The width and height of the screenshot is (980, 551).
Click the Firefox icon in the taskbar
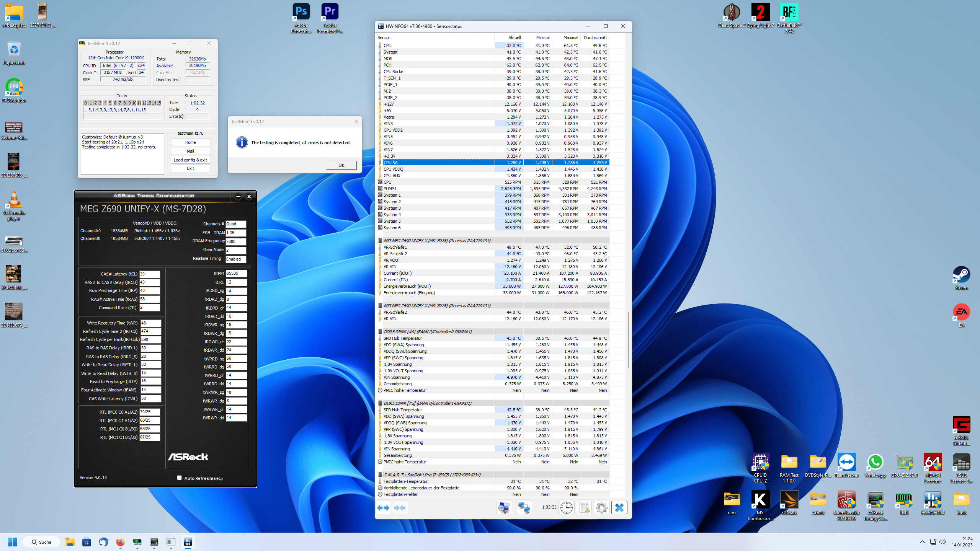pos(120,542)
